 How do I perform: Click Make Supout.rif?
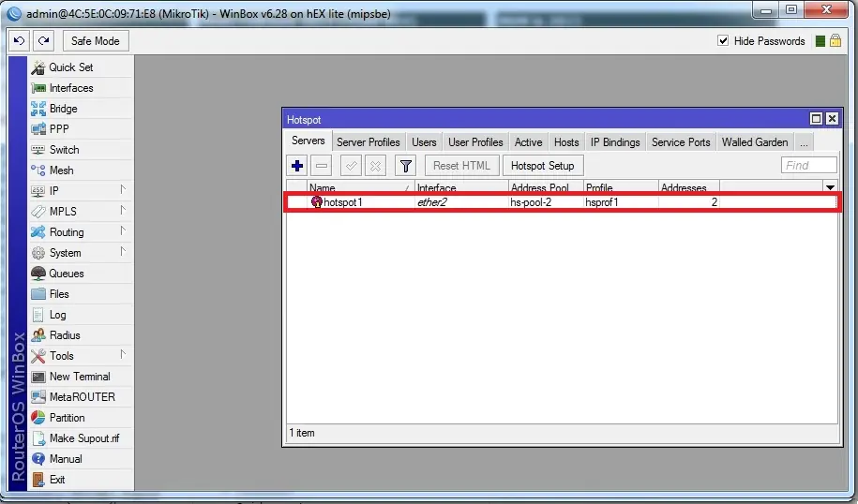click(x=81, y=438)
